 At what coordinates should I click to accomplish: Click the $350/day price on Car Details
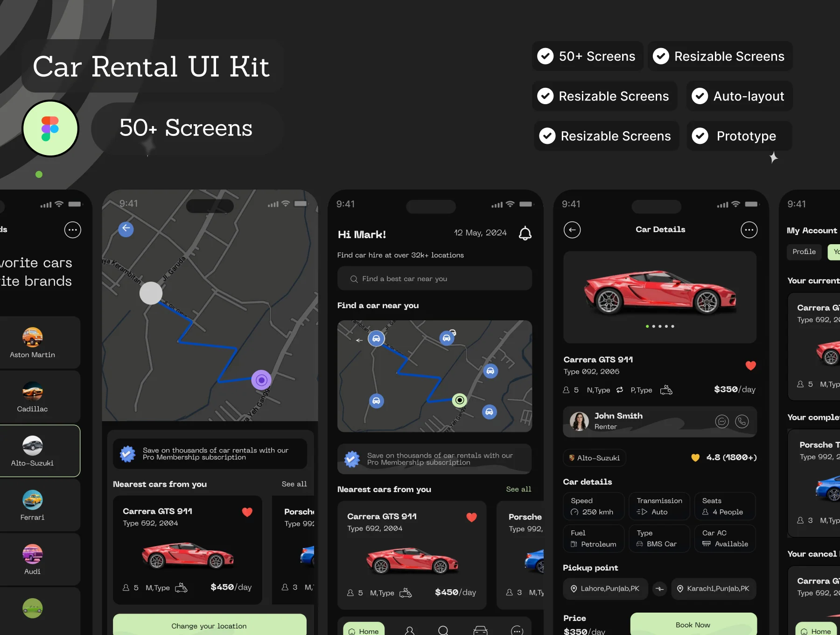pos(735,389)
